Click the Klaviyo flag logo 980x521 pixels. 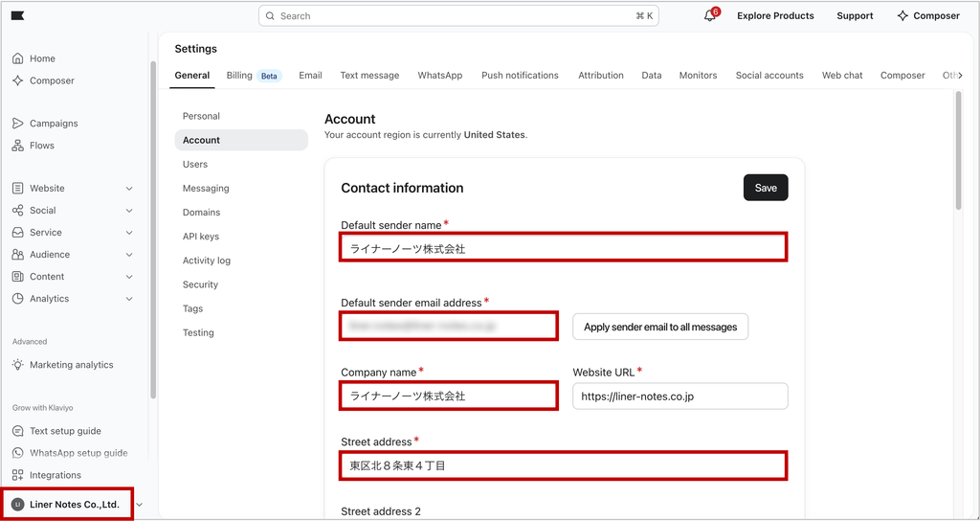17,15
